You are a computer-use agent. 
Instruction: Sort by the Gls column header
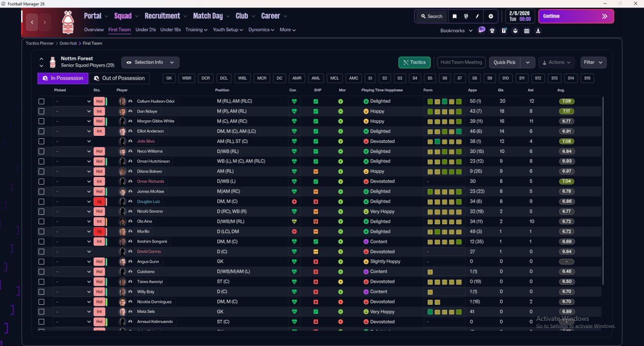pyautogui.click(x=502, y=90)
